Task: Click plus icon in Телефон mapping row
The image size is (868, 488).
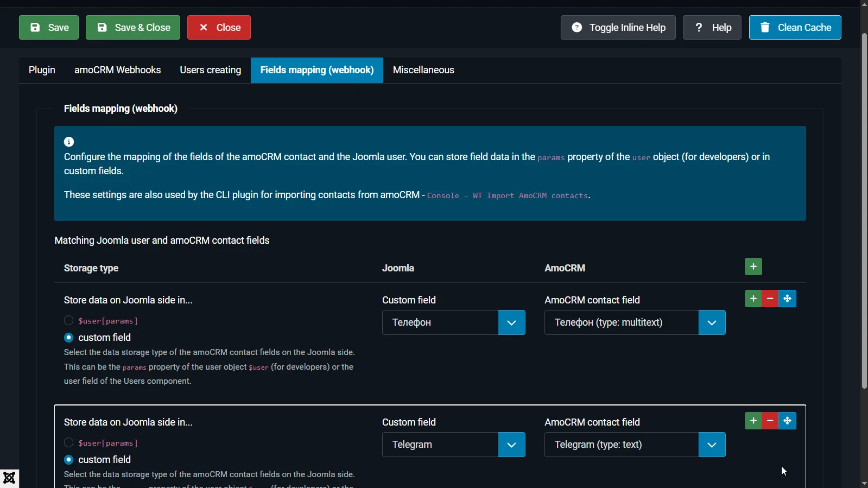Action: 753,299
